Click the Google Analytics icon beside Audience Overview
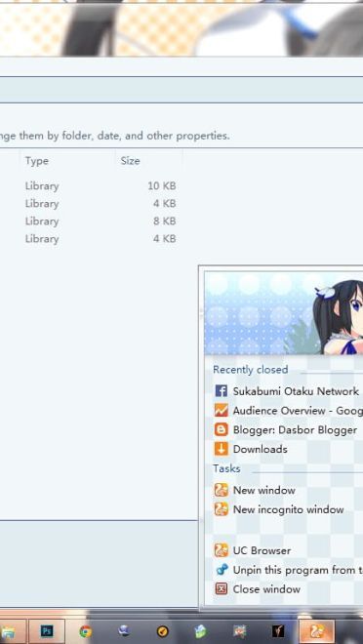 [x=222, y=410]
